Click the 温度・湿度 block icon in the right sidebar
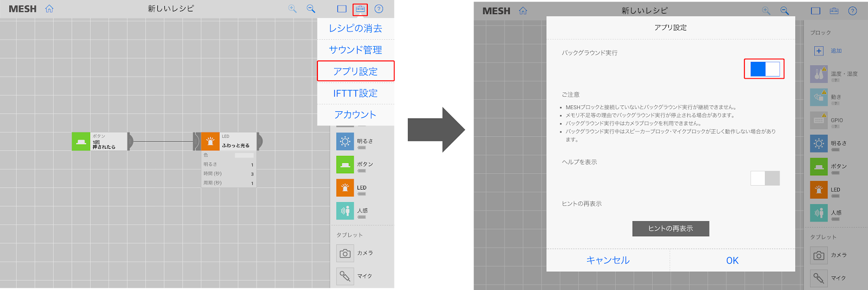The image size is (868, 290). 819,74
